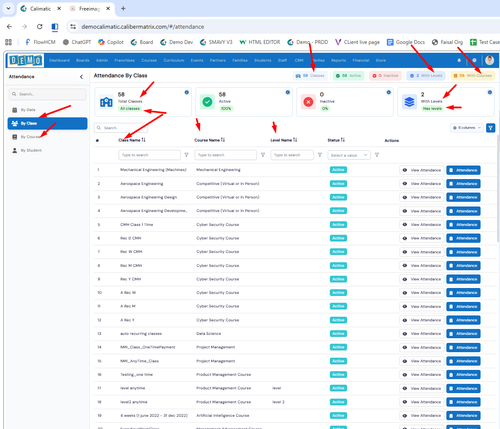The height and width of the screenshot is (429, 500).
Task: Open the 6 columns dropdown
Action: click(x=467, y=128)
